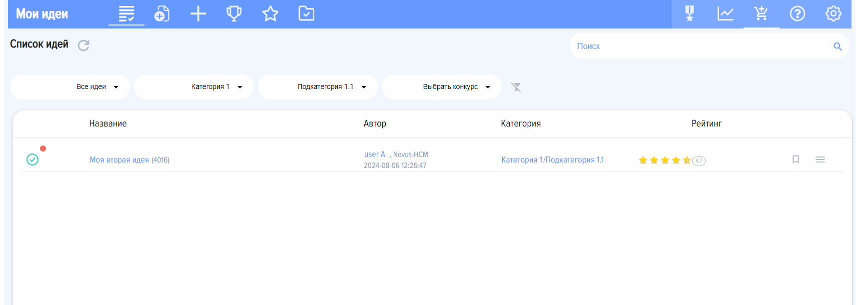Clear filters with the crossed funnel icon
The width and height of the screenshot is (868, 305).
(x=516, y=87)
